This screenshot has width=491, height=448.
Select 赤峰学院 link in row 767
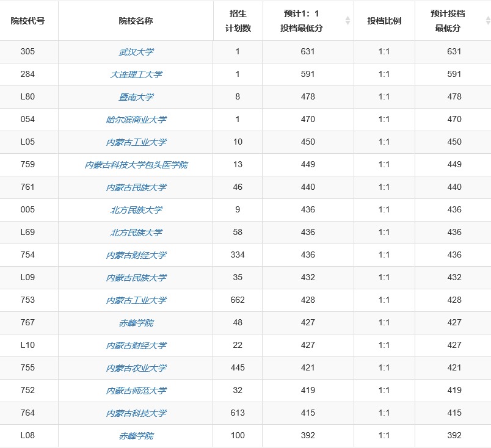136,323
